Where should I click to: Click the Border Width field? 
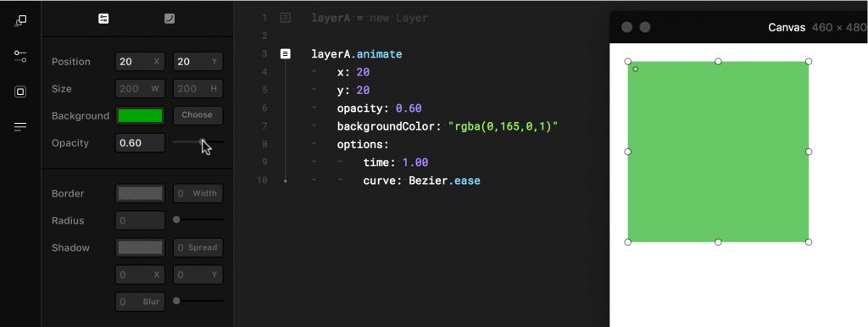pos(198,193)
